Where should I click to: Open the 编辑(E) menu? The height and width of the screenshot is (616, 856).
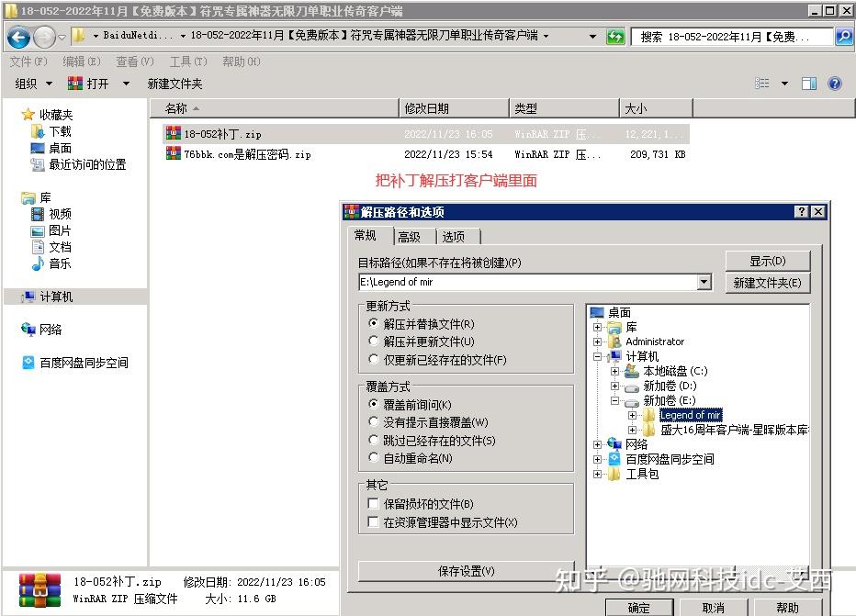click(82, 62)
